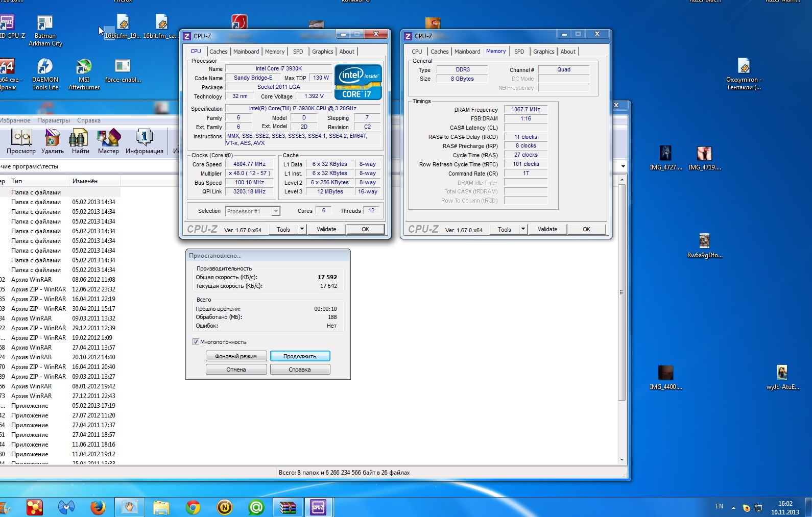This screenshot has width=812, height=517.
Task: Click the Firefox icon in the taskbar
Action: point(98,507)
